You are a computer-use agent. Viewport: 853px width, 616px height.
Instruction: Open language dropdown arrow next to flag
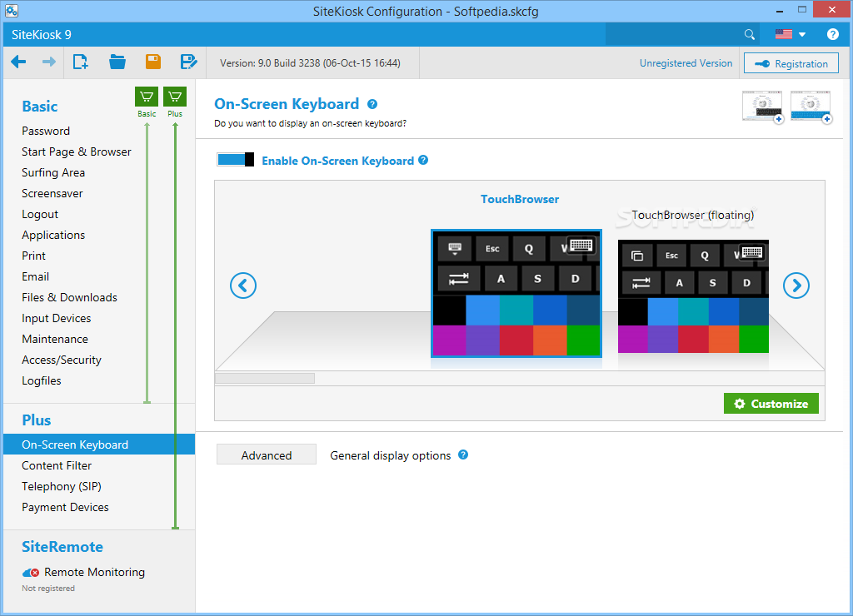coord(802,34)
